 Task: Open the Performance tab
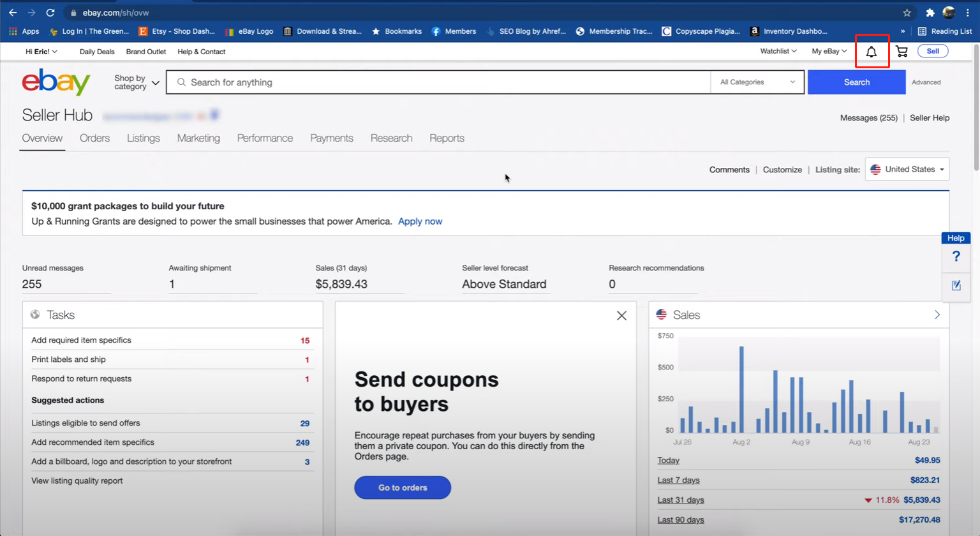coord(265,138)
